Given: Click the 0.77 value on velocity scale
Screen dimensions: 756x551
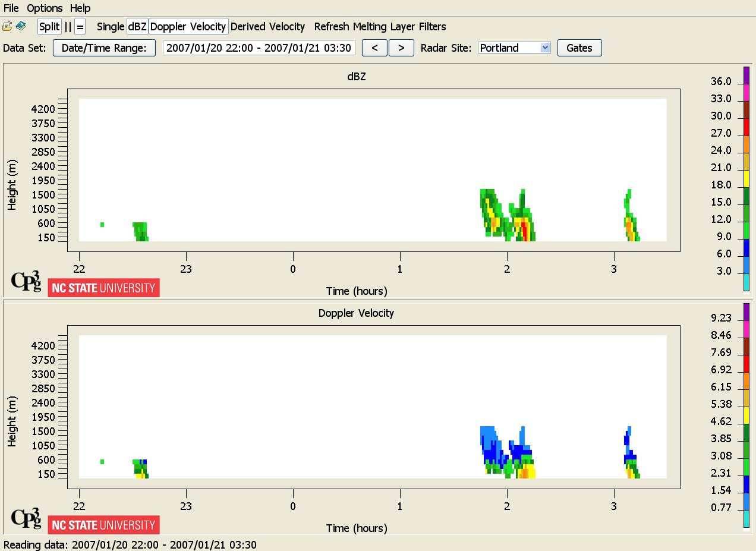Looking at the screenshot, I should (721, 508).
